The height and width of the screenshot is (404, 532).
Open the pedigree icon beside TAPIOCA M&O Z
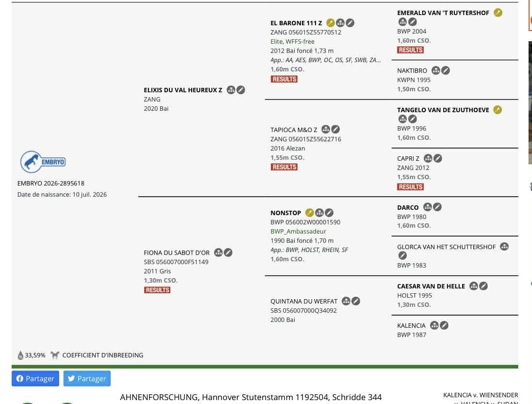pyautogui.click(x=326, y=130)
